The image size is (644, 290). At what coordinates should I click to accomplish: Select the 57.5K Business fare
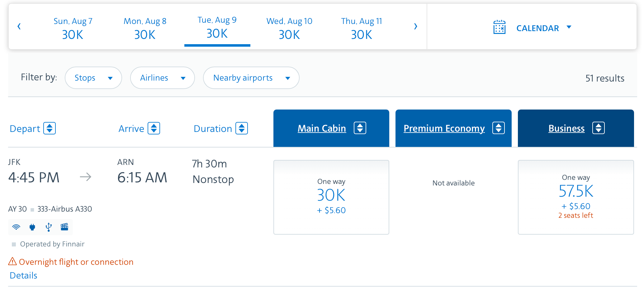click(575, 197)
